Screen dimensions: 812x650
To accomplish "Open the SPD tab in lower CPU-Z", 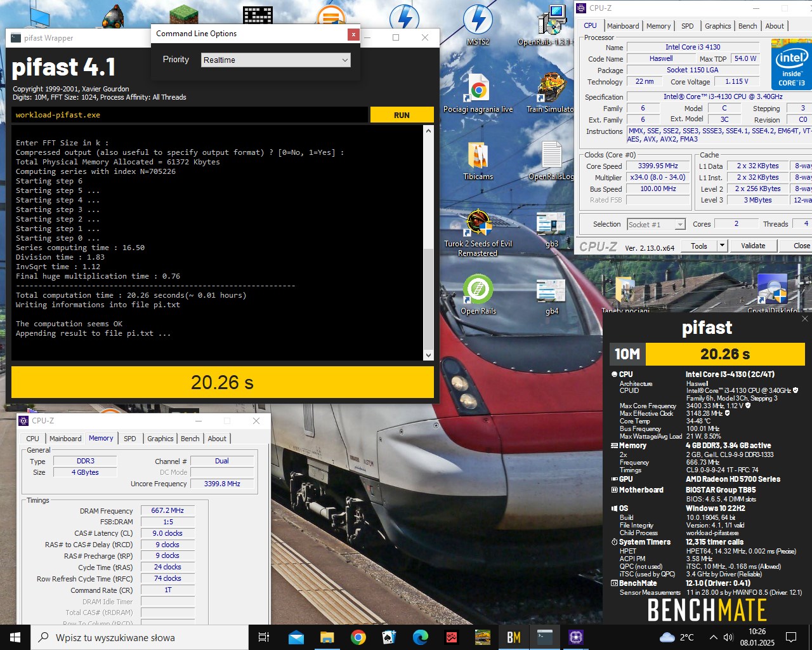I will pos(130,439).
